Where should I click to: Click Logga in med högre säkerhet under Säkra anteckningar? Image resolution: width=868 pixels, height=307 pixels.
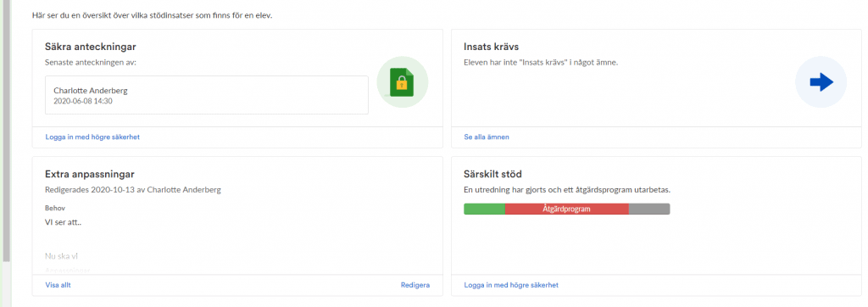(x=92, y=137)
